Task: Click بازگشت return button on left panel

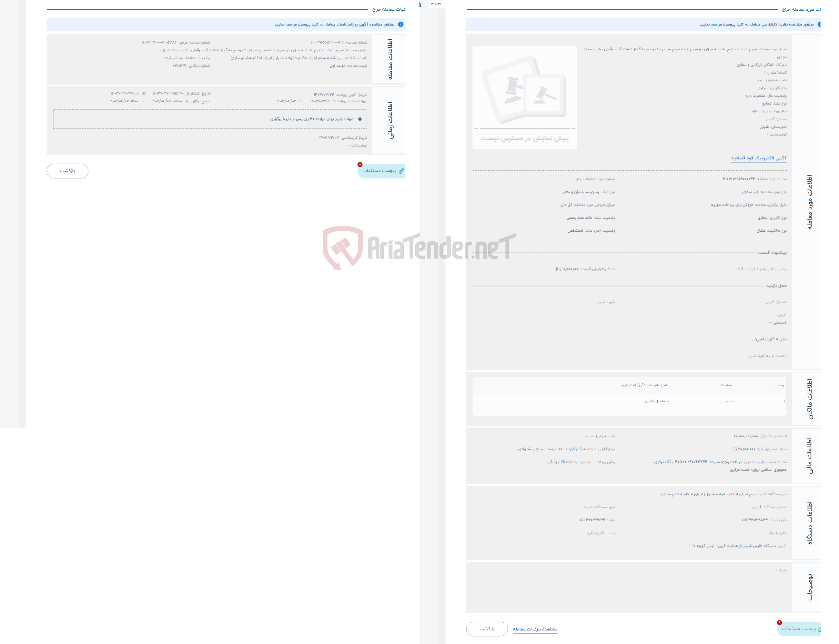Action: (68, 170)
